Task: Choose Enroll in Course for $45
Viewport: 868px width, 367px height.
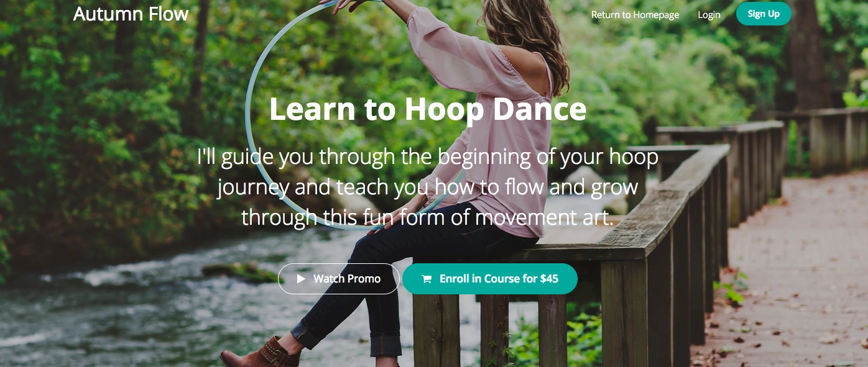Action: 490,279
